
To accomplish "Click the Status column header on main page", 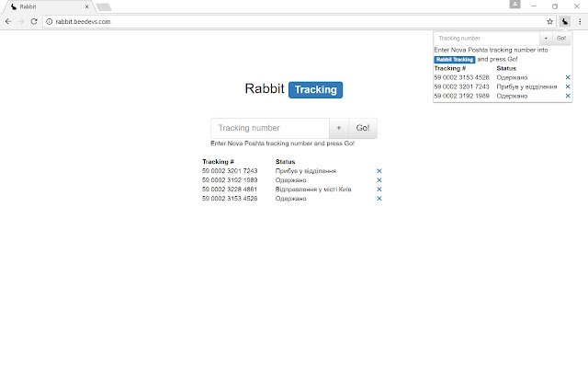I will [285, 162].
